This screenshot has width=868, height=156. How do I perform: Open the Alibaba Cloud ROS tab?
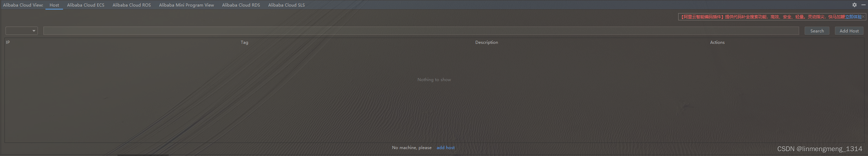tap(132, 5)
